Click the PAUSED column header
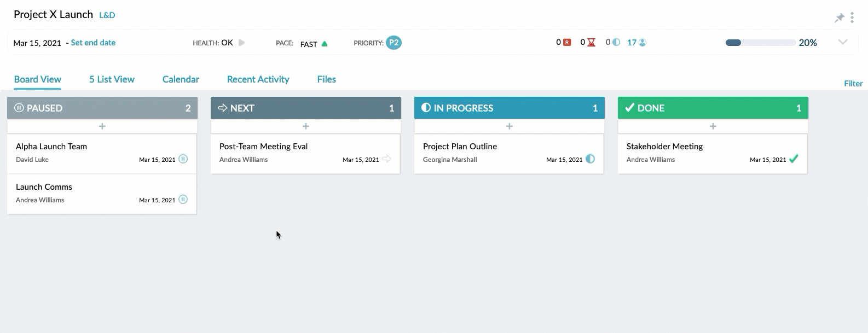 pos(102,108)
